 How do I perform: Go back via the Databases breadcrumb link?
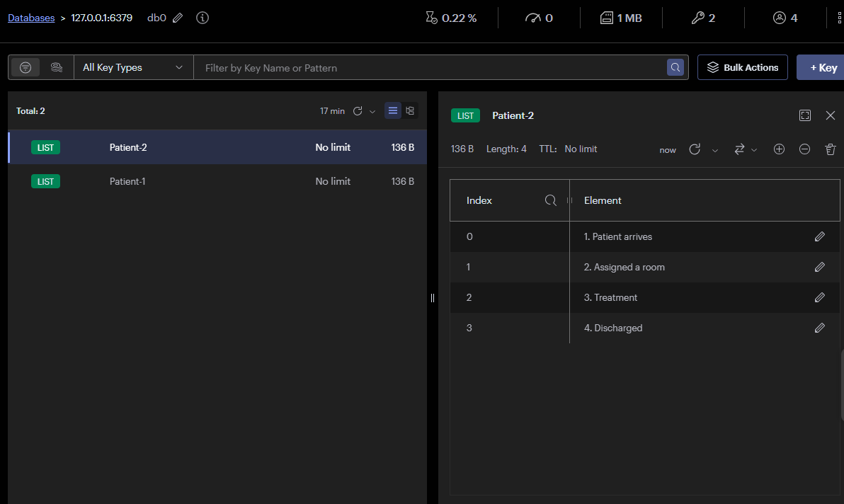[x=31, y=17]
